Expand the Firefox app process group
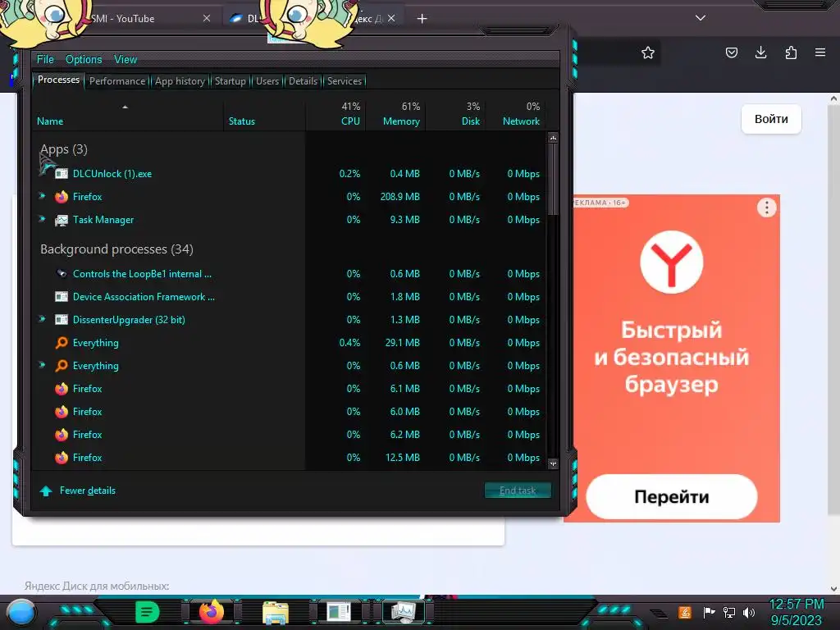 point(43,196)
